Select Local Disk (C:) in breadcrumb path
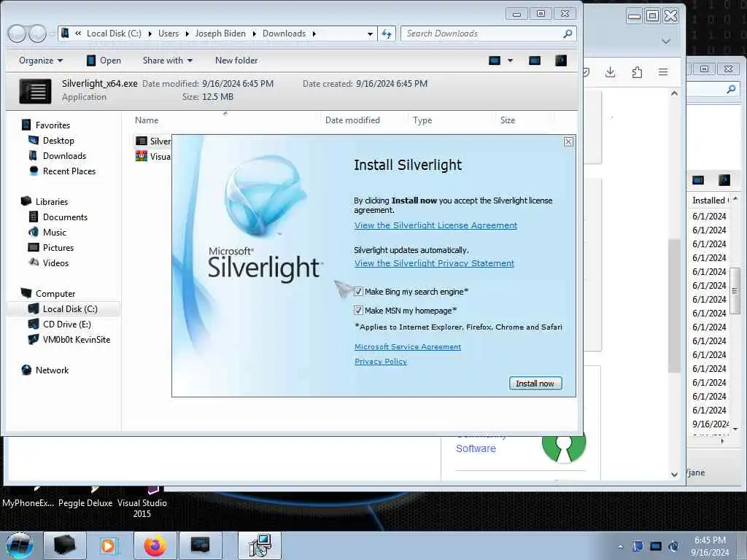The height and width of the screenshot is (560, 747). point(114,34)
